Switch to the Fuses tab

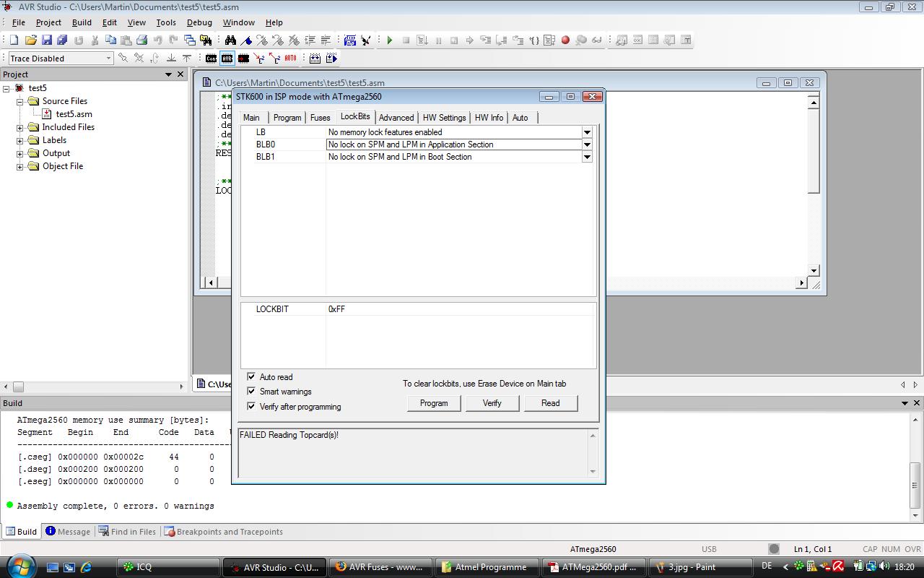(x=320, y=118)
